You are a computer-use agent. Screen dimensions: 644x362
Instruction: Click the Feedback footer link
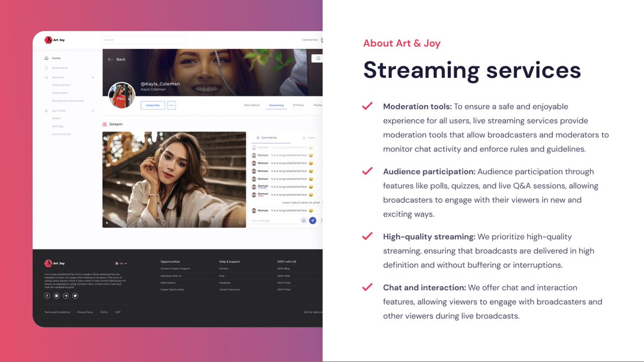pos(225,283)
